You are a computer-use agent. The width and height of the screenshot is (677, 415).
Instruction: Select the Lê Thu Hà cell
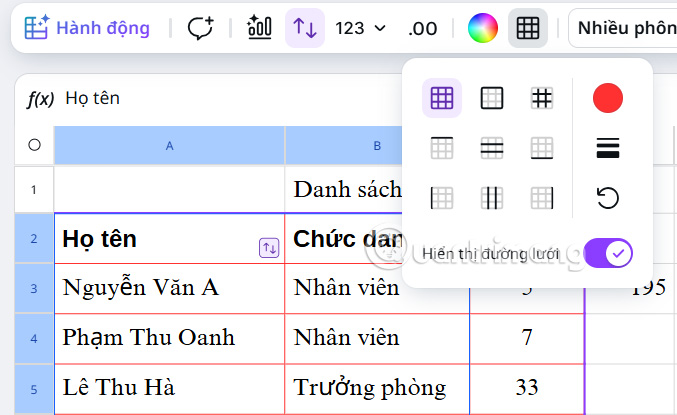pos(169,389)
